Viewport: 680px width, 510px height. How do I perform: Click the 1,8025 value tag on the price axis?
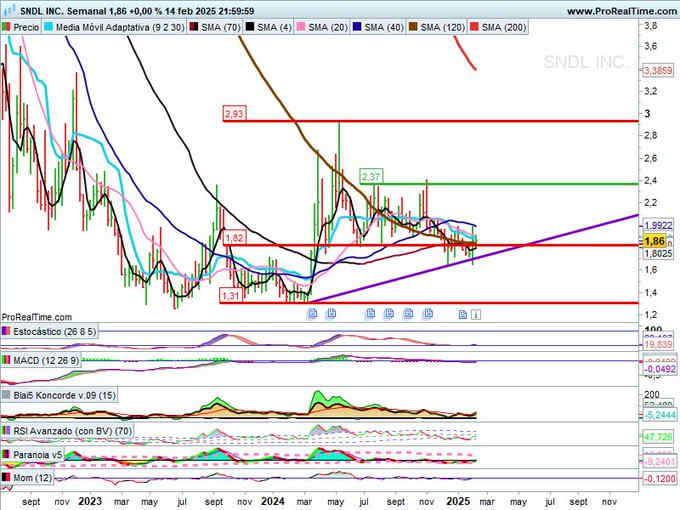(x=658, y=254)
